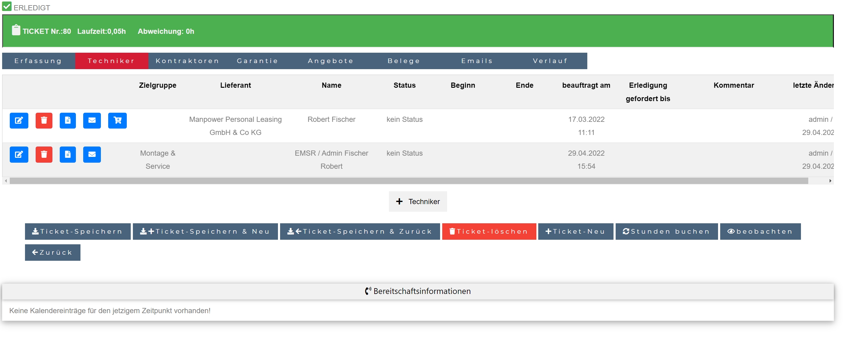Switch to the Erfassung tab
The image size is (868, 343).
coord(38,61)
